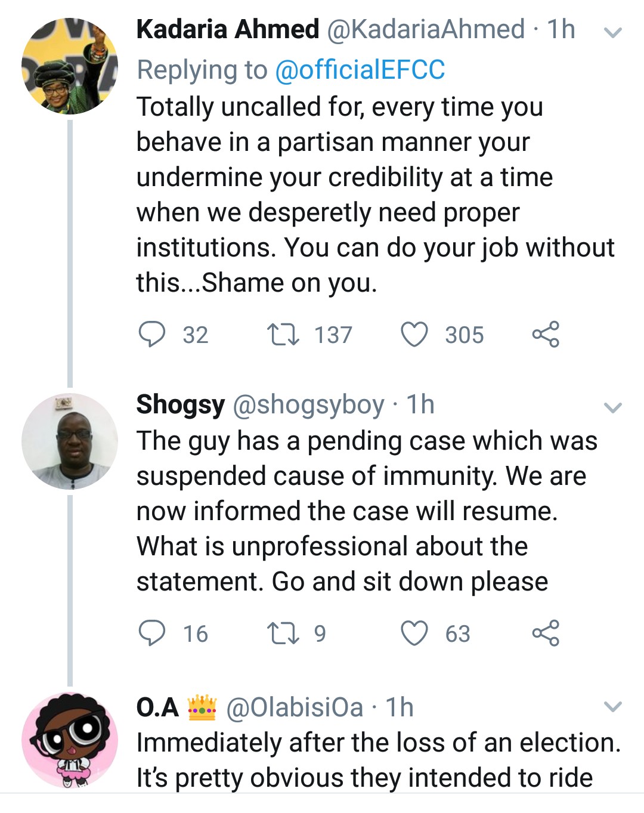Reply to Kadaria Ahmed's tweet

(x=152, y=334)
